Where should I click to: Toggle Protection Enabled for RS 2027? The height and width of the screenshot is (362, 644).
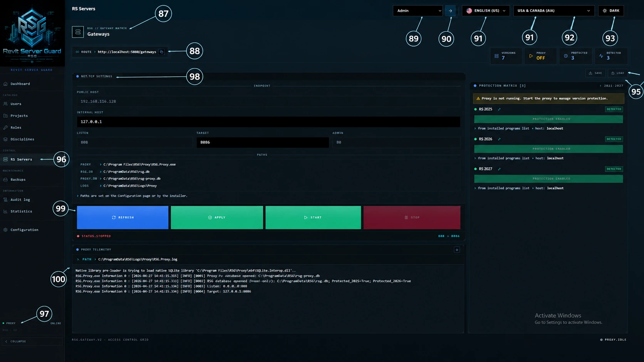(x=548, y=179)
